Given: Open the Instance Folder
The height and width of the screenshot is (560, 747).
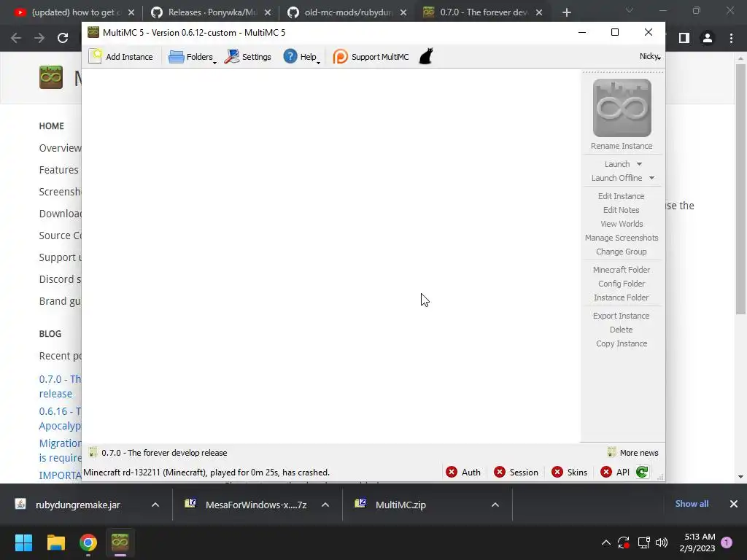Looking at the screenshot, I should pyautogui.click(x=622, y=297).
